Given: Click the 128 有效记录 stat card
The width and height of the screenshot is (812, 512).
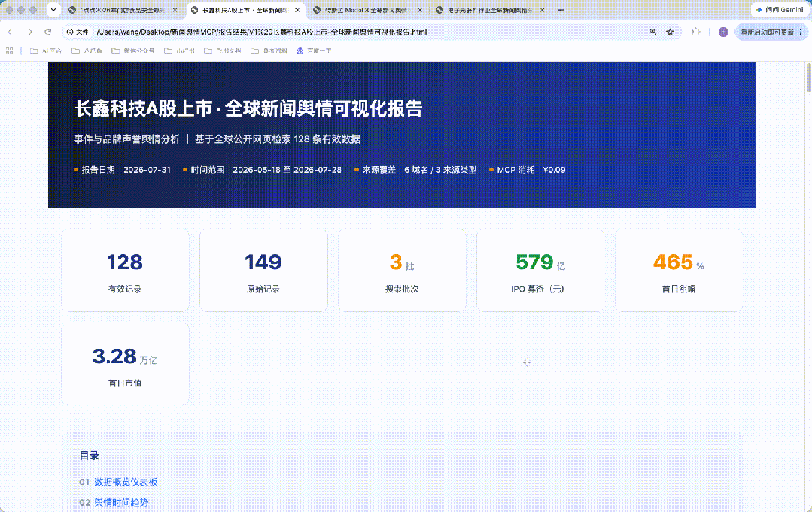Looking at the screenshot, I should tap(125, 271).
